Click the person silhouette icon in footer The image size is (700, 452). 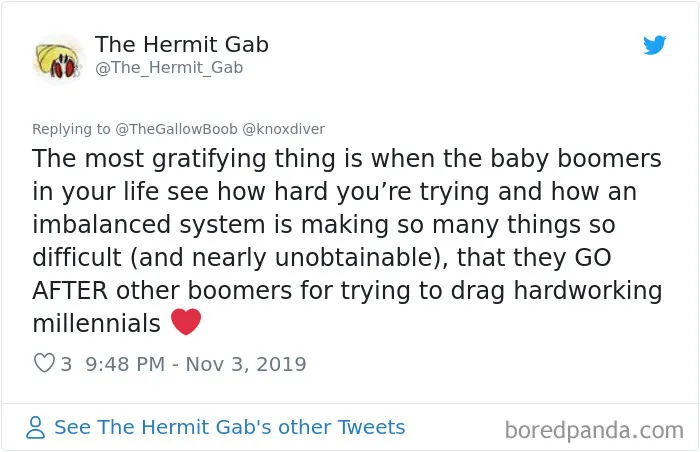pyautogui.click(x=35, y=427)
